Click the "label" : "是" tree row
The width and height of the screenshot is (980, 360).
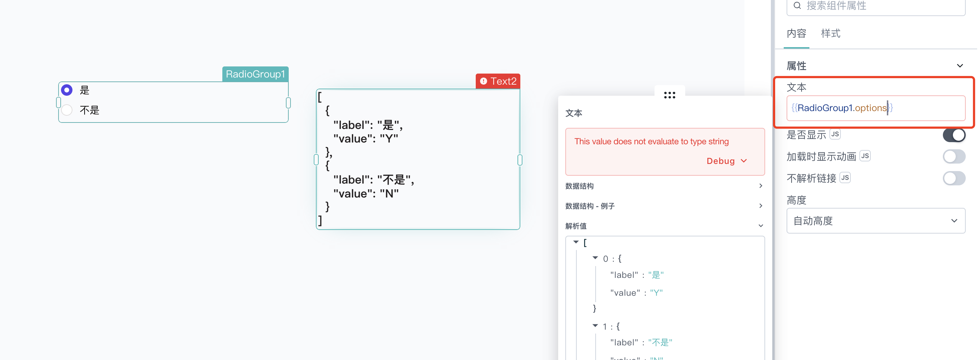pyautogui.click(x=637, y=275)
